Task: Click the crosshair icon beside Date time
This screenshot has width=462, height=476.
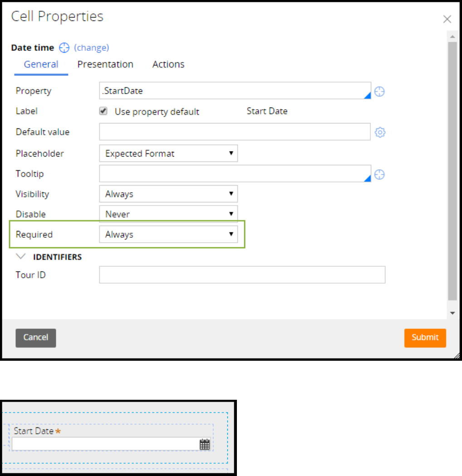Action: (x=64, y=48)
